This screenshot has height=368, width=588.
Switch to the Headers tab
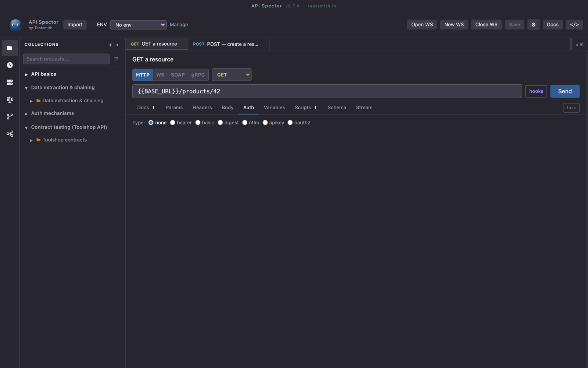[x=202, y=107]
